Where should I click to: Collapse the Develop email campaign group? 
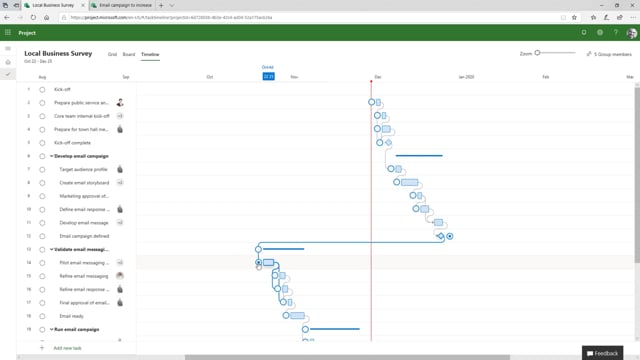pos(51,156)
